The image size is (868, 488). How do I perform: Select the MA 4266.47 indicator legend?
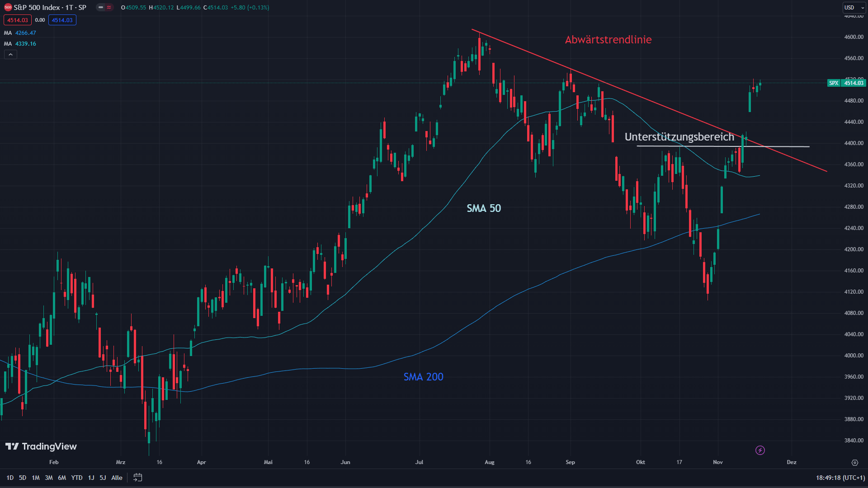tap(20, 33)
